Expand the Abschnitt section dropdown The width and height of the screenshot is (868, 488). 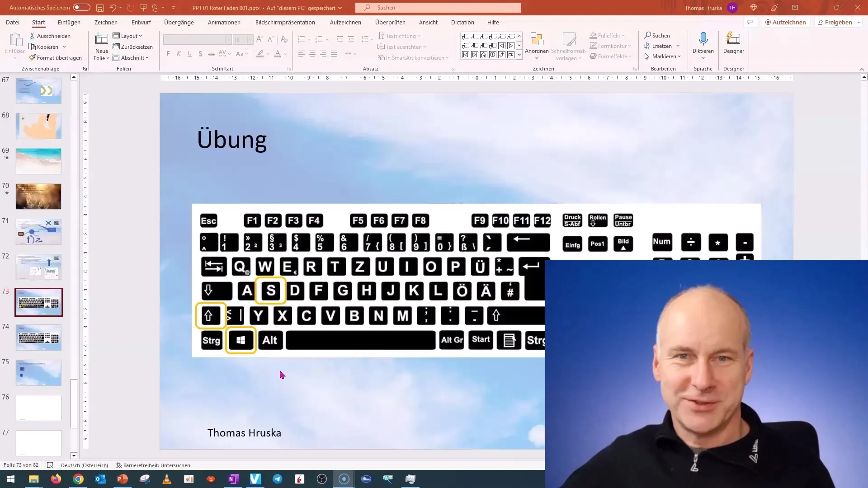(147, 58)
